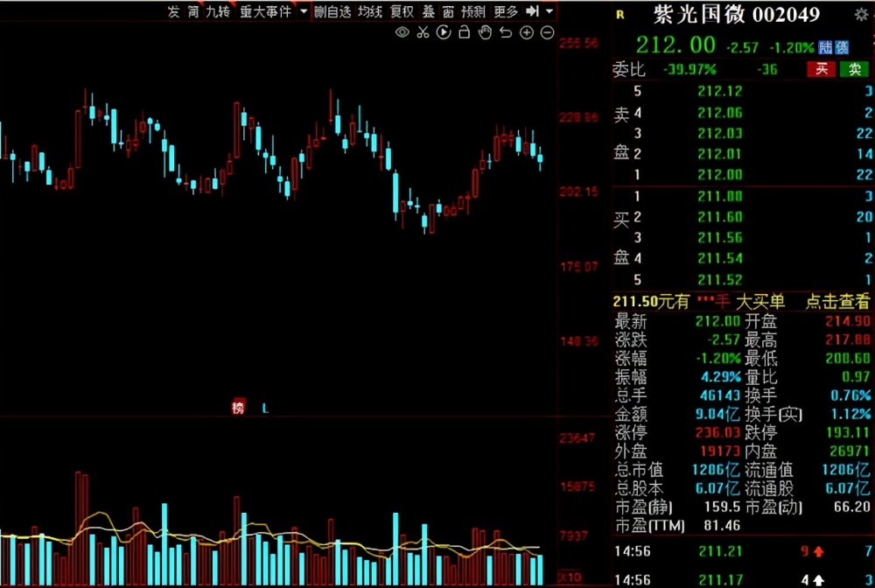
Task: Open the 复权 adjustment option
Action: [x=402, y=11]
